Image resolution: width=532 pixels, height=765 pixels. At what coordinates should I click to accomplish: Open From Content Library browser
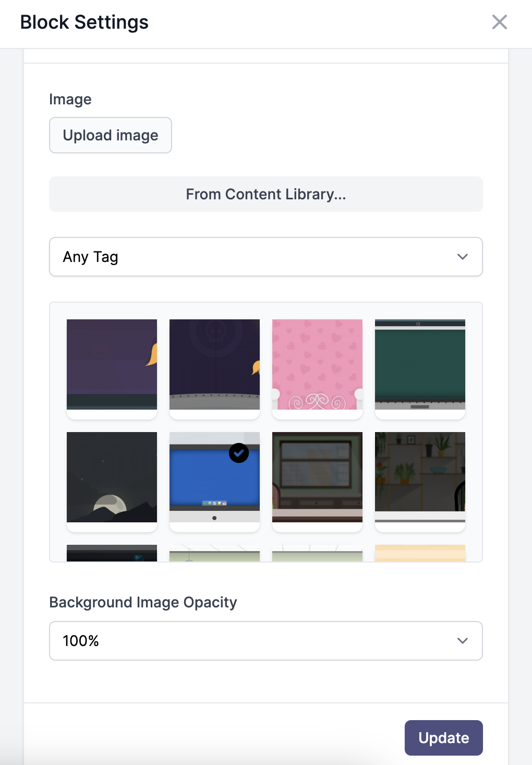265,194
